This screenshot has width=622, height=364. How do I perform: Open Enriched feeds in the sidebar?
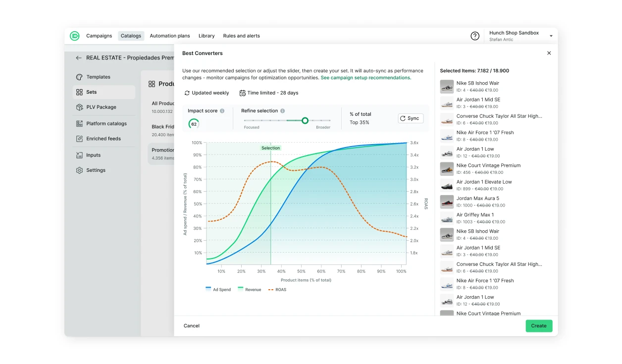coord(104,139)
